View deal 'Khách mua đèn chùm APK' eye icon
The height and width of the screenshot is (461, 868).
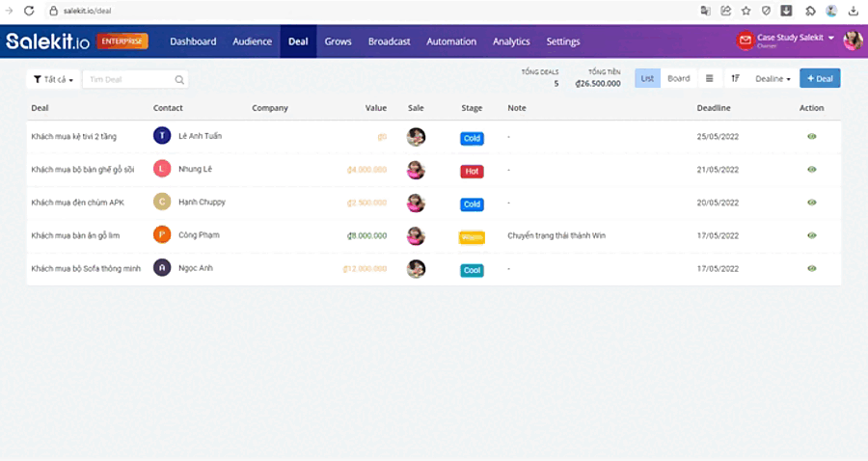pyautogui.click(x=811, y=203)
